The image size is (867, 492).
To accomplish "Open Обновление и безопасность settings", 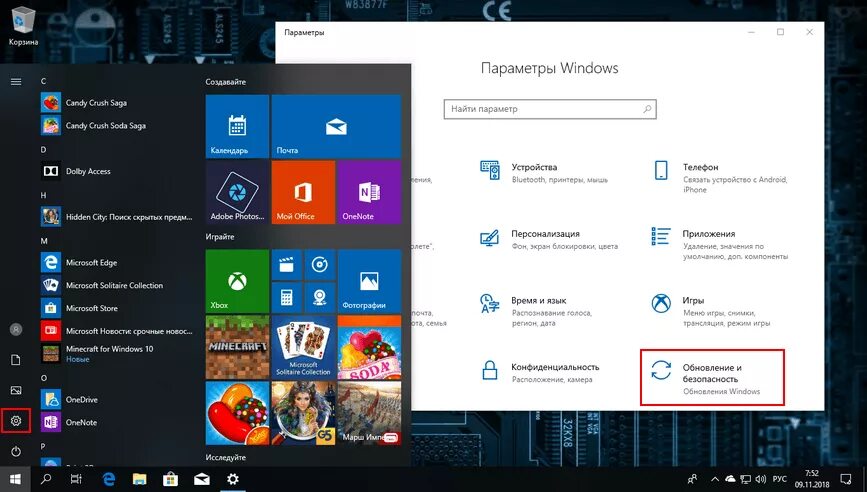I will tap(712, 378).
